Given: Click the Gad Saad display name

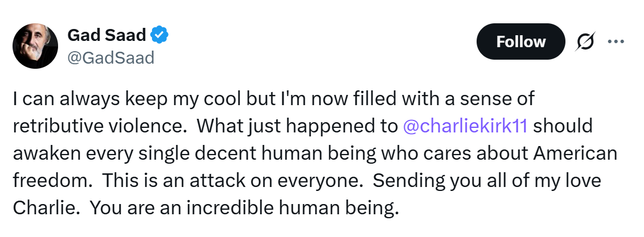Looking at the screenshot, I should [x=106, y=36].
